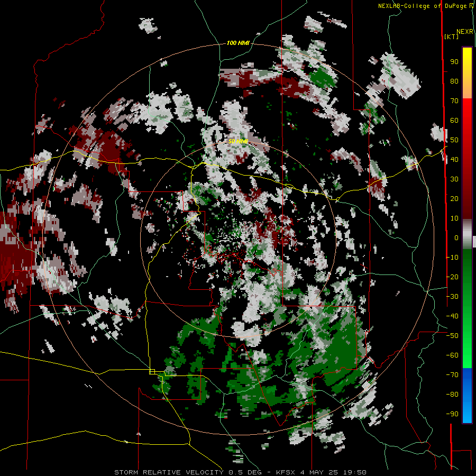Click the -80 scale label

tap(452, 395)
